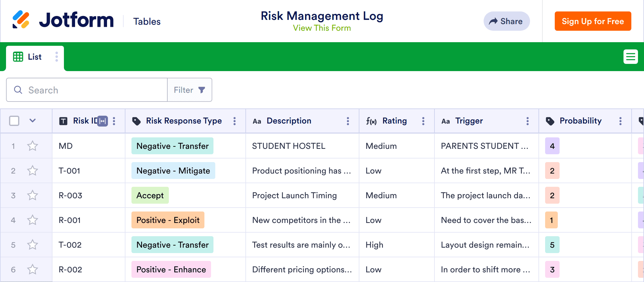Click the column resize icon on Risk ID

103,121
